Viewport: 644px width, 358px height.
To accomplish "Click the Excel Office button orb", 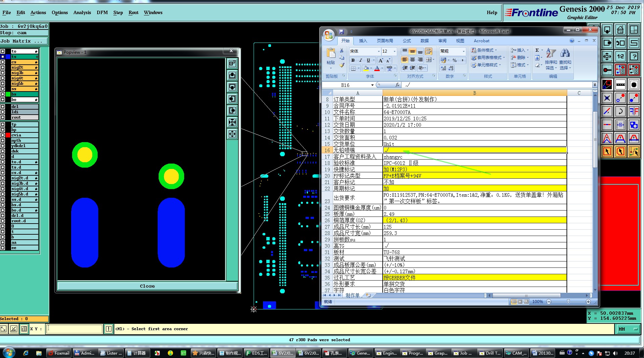I will (x=329, y=35).
